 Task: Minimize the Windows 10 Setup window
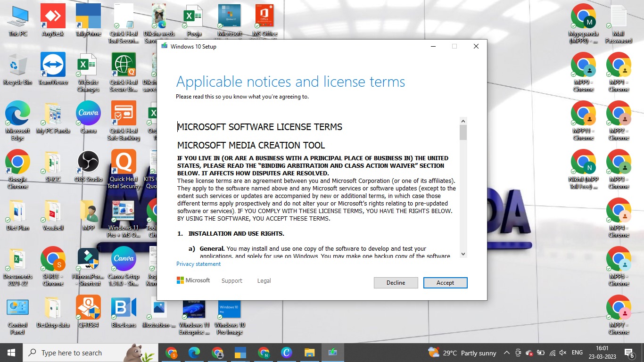tap(433, 46)
